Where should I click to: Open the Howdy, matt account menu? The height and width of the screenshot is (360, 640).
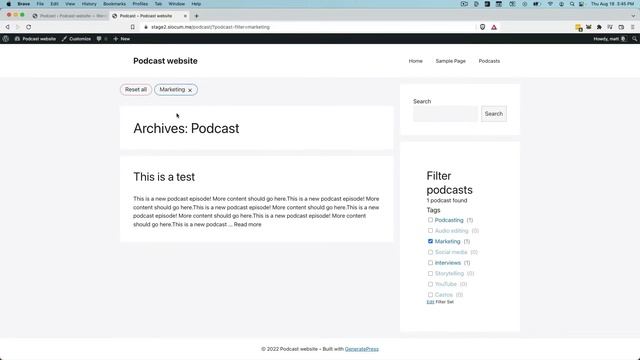609,39
